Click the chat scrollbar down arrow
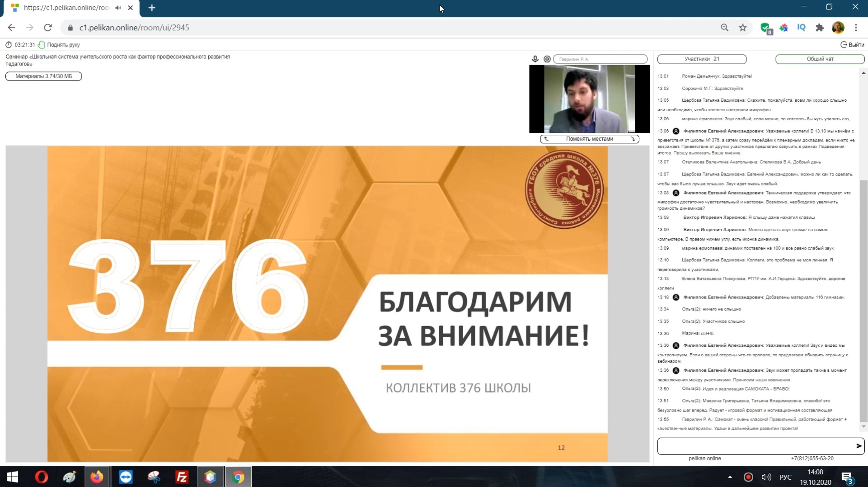The image size is (868, 487). pos(863,426)
